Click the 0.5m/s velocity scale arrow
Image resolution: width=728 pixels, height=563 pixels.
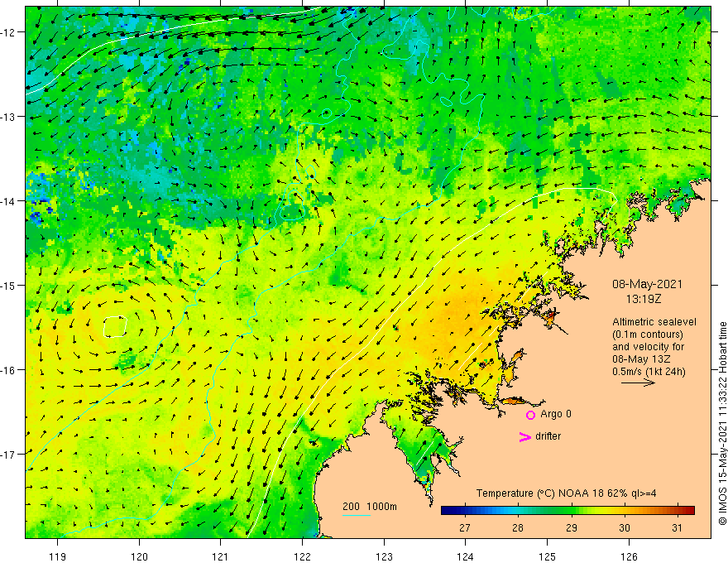(638, 383)
